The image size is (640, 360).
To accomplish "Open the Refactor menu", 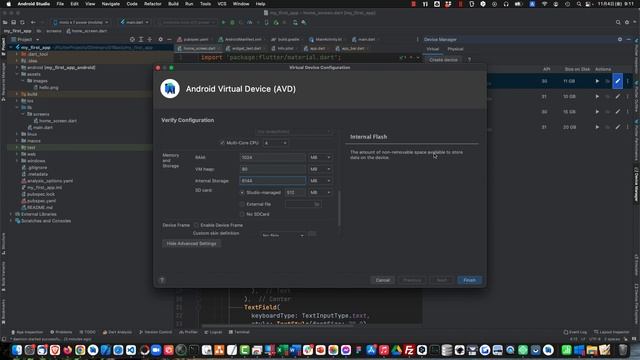I will click(153, 4).
